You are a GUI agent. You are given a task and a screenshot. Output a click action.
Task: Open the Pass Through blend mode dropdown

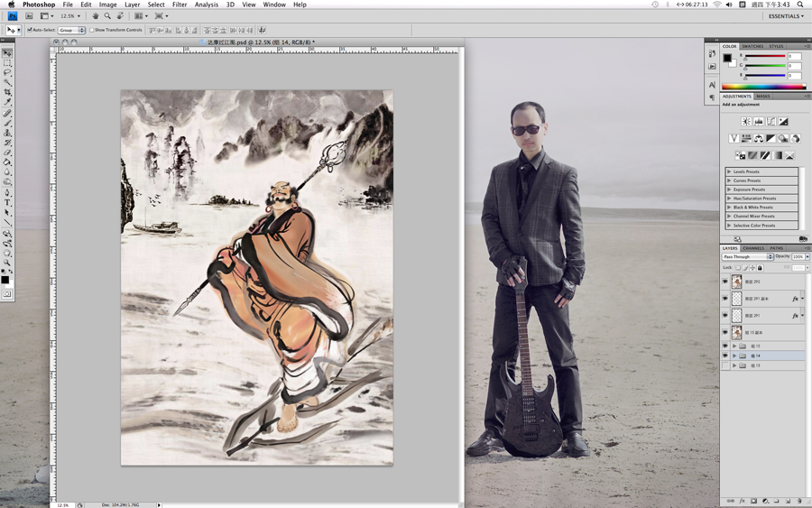click(747, 257)
